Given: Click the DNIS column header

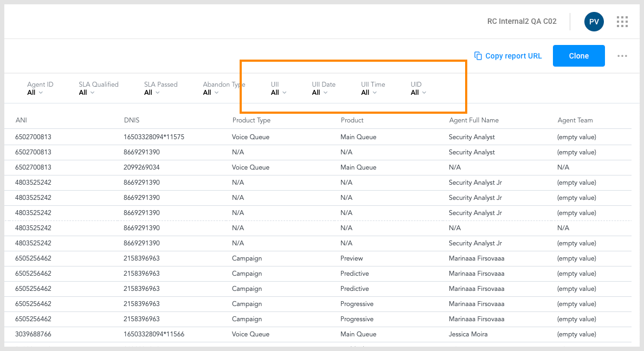Looking at the screenshot, I should (x=130, y=120).
